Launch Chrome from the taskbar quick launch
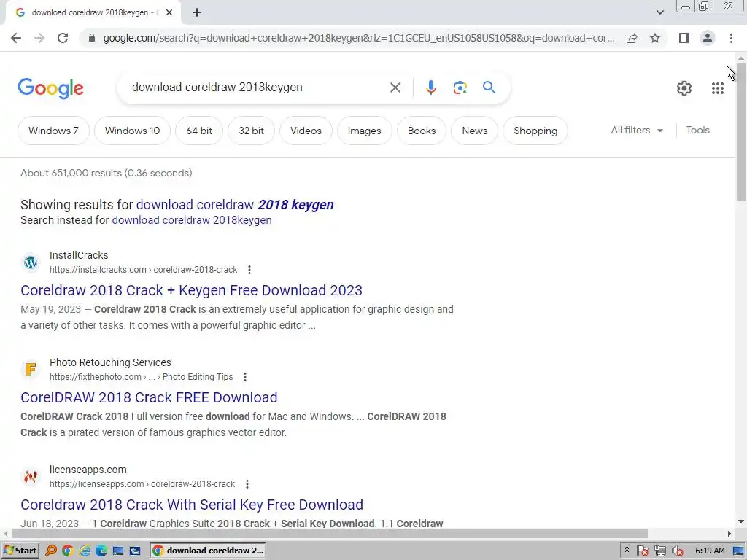 (x=67, y=551)
